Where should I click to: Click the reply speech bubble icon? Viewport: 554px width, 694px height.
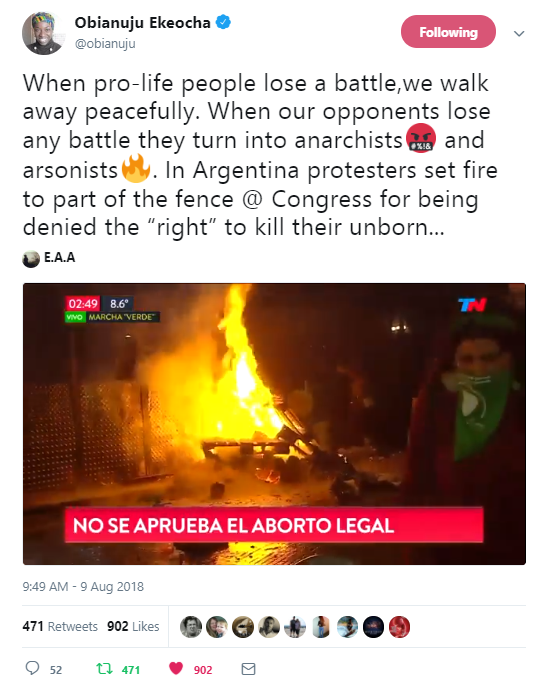(32, 668)
